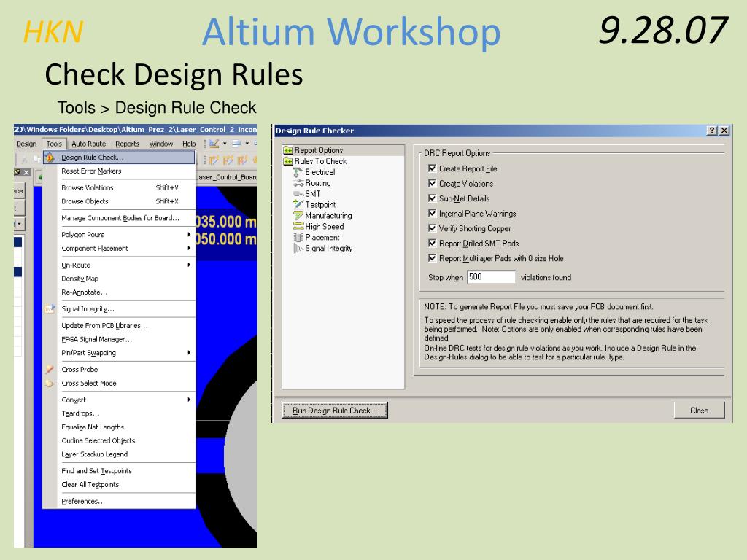Select Electrical in Rules To Check tree
Viewport: 747px width, 560px height.
320,172
